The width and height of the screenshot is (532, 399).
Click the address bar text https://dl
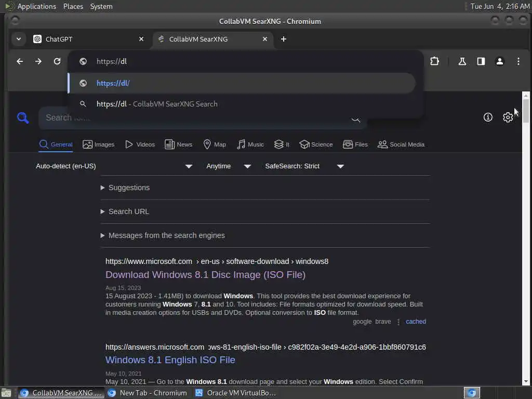click(x=112, y=61)
